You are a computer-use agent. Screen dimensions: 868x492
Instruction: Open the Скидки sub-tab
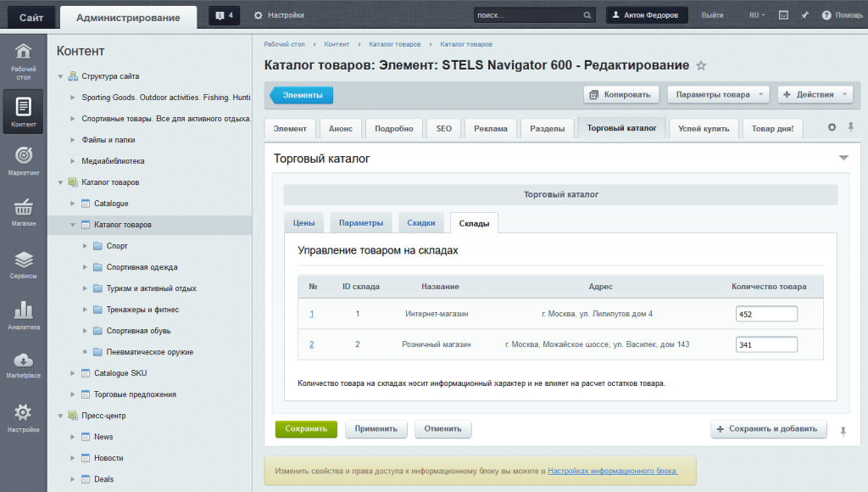pos(420,223)
